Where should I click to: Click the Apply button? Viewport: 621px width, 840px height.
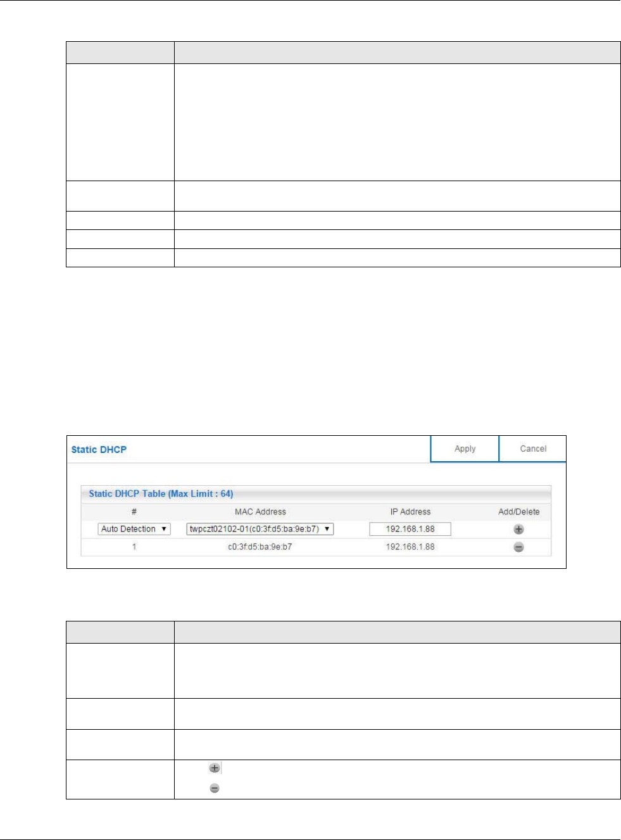tap(465, 449)
